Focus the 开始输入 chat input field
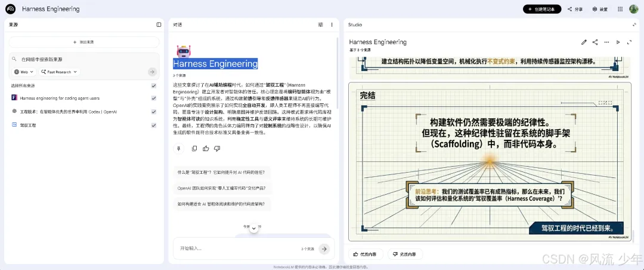The image size is (644, 270). [x=238, y=248]
